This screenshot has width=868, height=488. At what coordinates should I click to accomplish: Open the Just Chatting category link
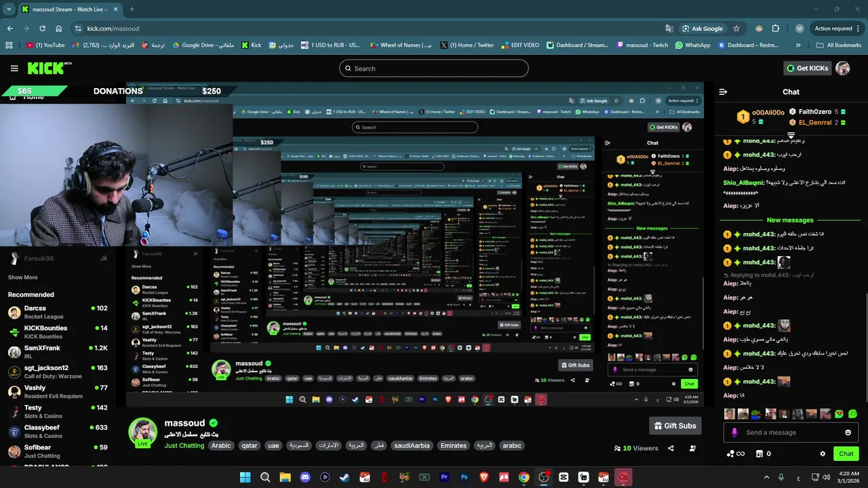point(184,445)
